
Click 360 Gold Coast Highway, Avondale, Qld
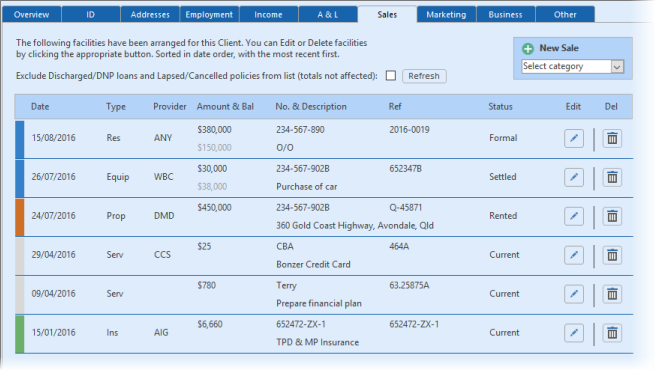[x=355, y=226]
